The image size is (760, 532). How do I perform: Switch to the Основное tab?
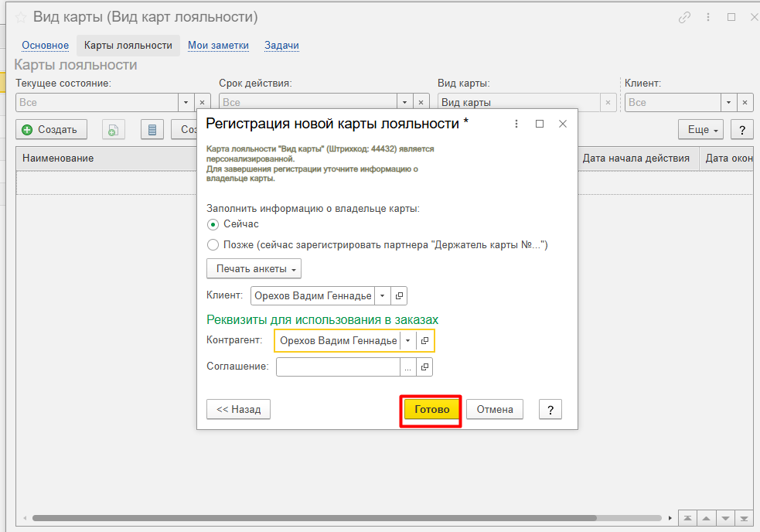[45, 46]
